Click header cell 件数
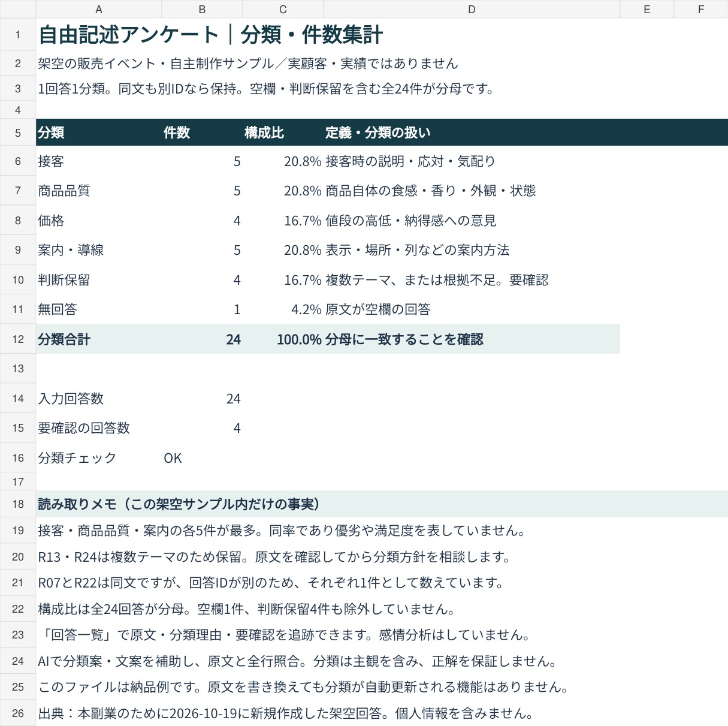This screenshot has width=728, height=726. click(x=202, y=132)
